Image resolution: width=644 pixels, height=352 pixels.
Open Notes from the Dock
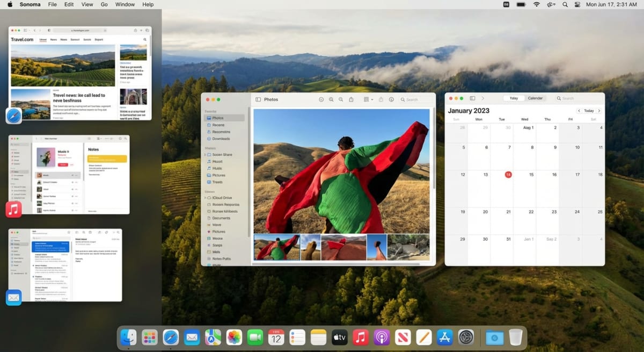pos(318,337)
